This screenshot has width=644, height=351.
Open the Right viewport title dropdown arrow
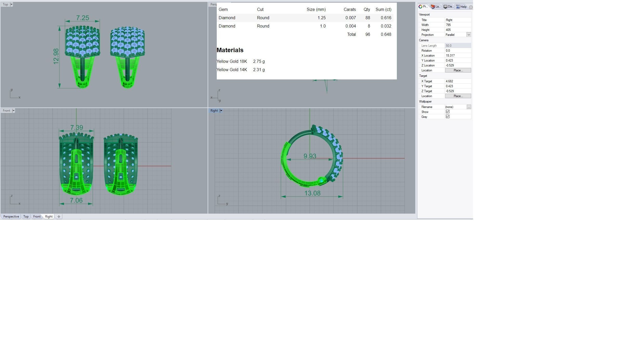point(221,111)
